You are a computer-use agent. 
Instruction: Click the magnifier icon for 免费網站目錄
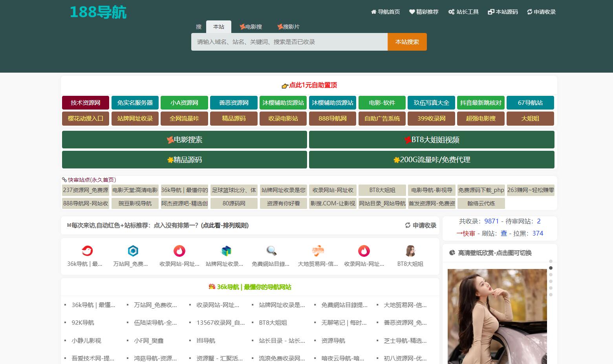coord(271,251)
